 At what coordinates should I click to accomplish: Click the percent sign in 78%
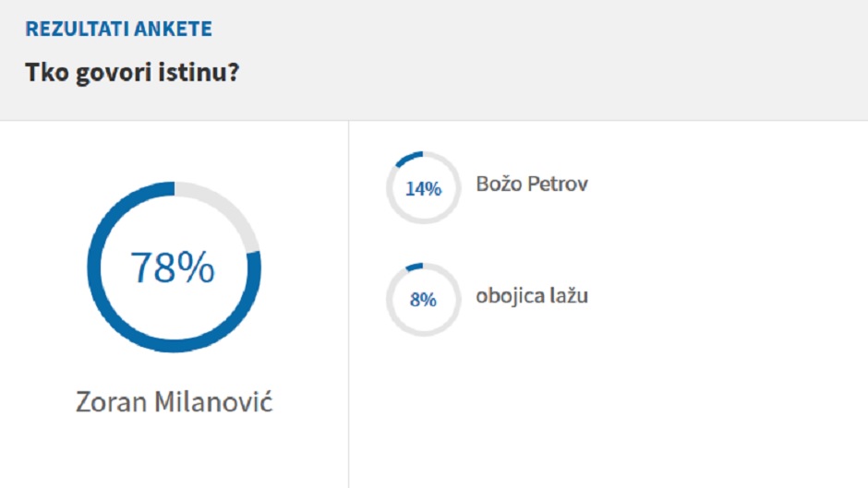[196, 268]
